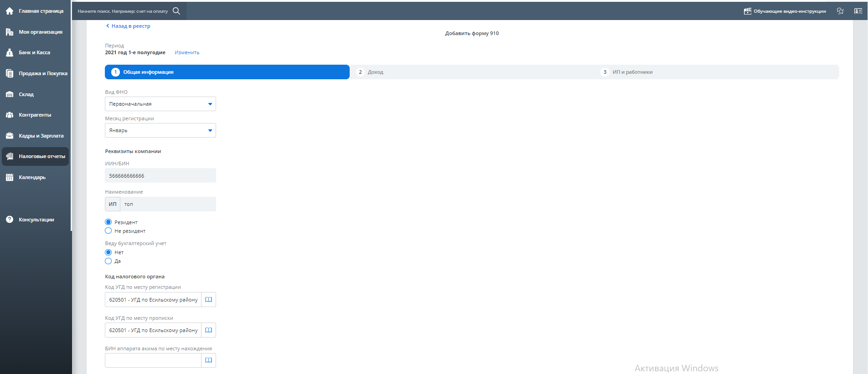Click the Изменить period link
This screenshot has height=374, width=868.
[187, 52]
